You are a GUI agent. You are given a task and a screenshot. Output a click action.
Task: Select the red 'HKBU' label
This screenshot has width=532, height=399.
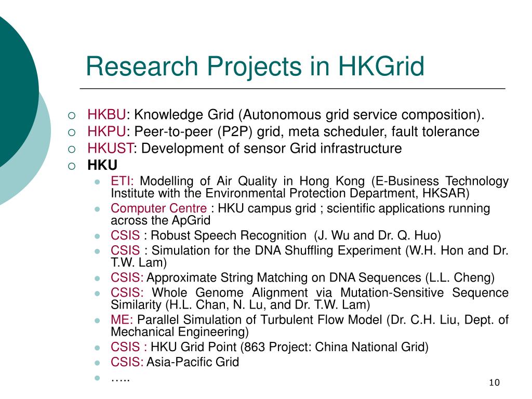107,115
